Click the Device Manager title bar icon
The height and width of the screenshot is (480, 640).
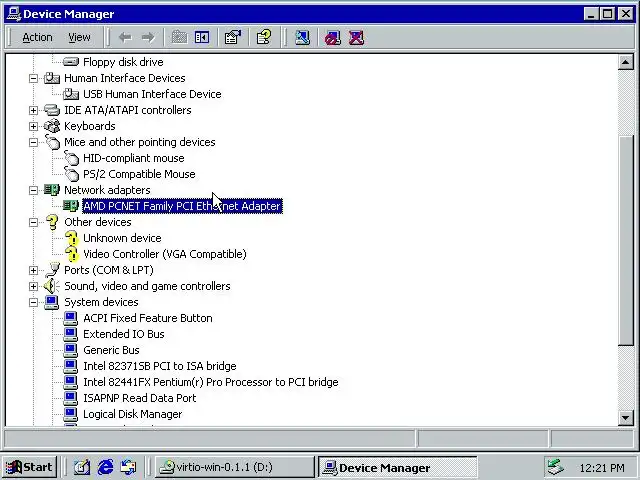click(x=14, y=14)
